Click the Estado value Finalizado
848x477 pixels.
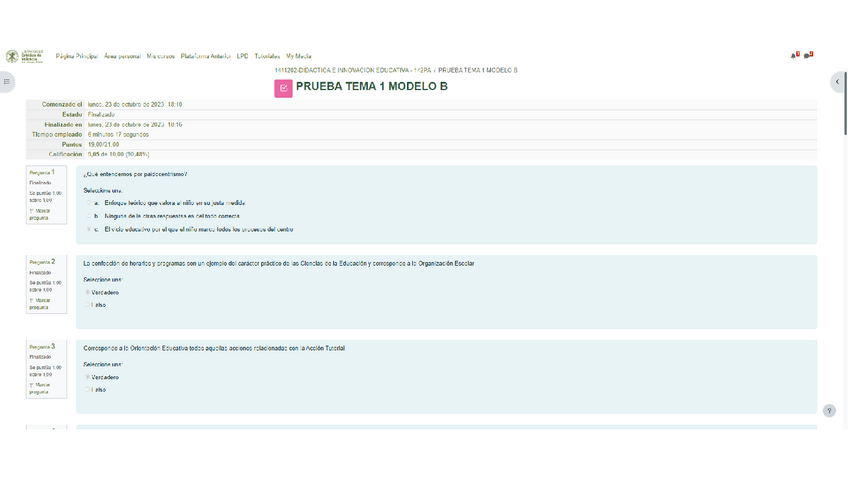coord(101,115)
